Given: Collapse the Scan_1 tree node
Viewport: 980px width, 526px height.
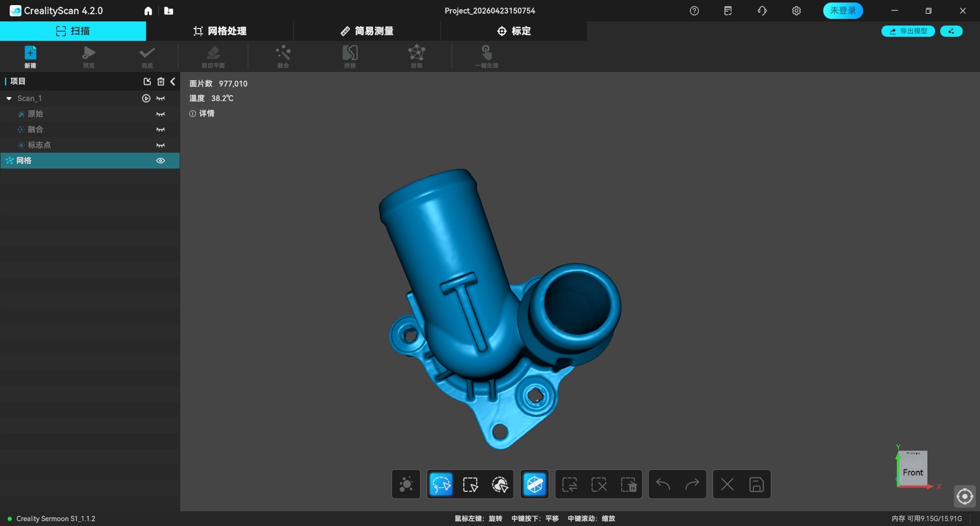Looking at the screenshot, I should pyautogui.click(x=9, y=99).
